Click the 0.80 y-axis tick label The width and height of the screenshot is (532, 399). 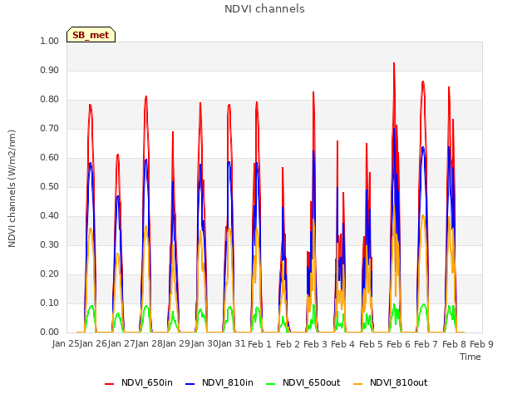point(50,100)
